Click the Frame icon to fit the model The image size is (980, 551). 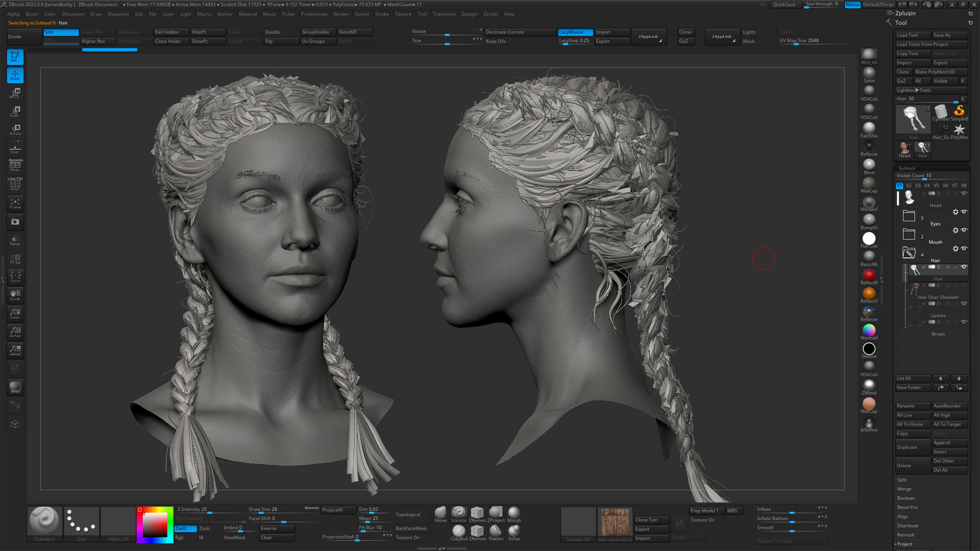coord(15,203)
